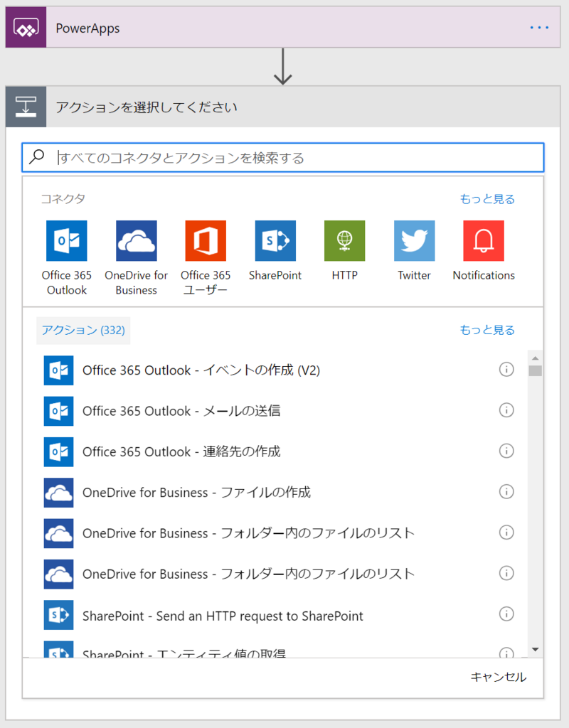Show info for メールの送信 action
The width and height of the screenshot is (569, 728).
click(x=506, y=410)
